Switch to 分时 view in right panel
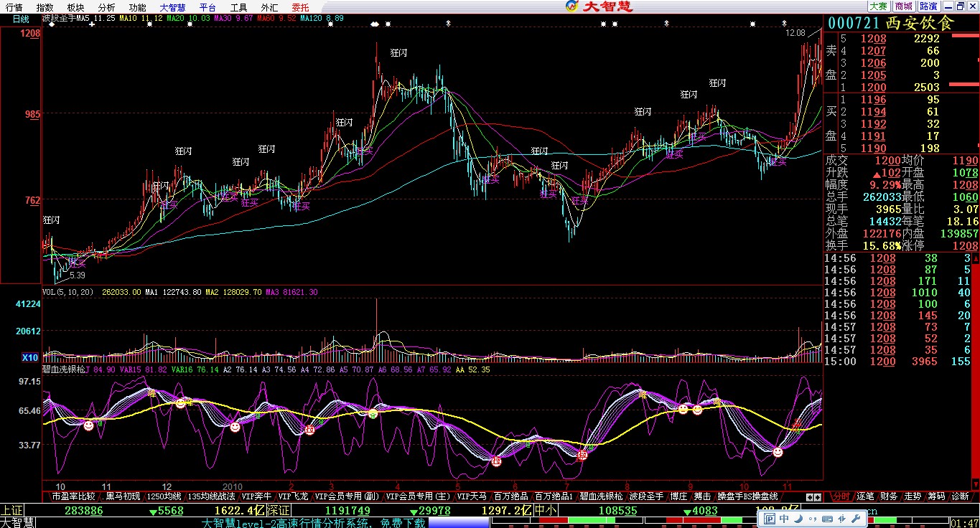The width and height of the screenshot is (980, 528). point(841,496)
